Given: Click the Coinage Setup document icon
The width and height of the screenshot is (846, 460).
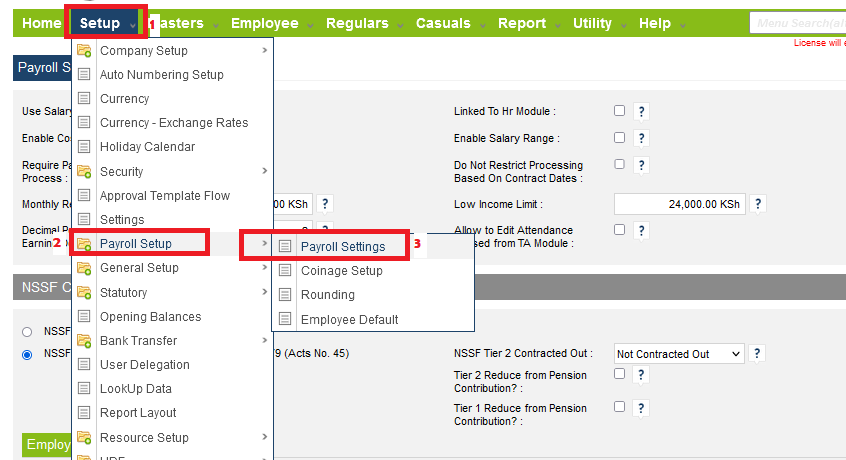Looking at the screenshot, I should click(x=286, y=271).
